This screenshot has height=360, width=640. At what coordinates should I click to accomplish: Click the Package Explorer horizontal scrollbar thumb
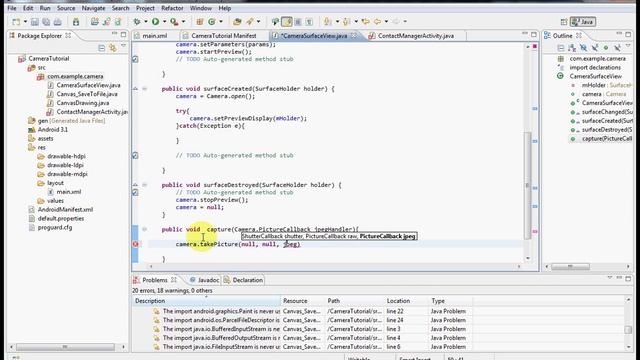[65, 347]
